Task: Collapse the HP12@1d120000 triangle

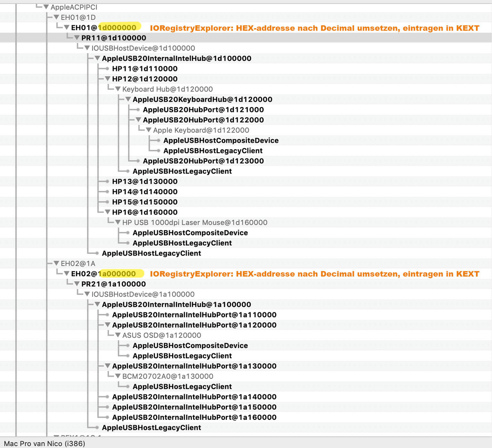Action: [108, 78]
